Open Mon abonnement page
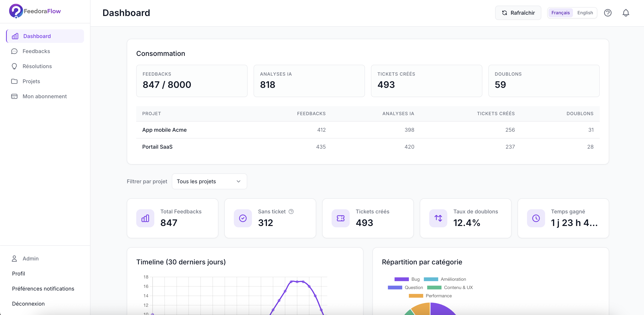 tap(45, 96)
